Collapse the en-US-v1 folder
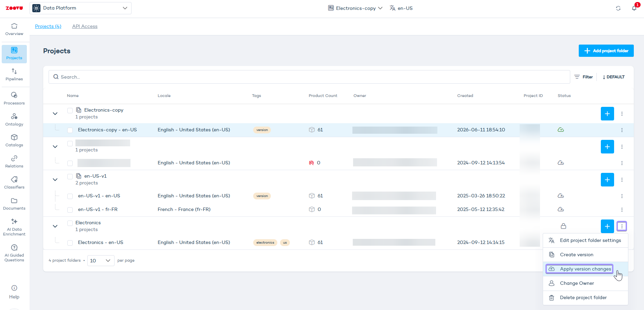The height and width of the screenshot is (310, 644). tap(55, 180)
